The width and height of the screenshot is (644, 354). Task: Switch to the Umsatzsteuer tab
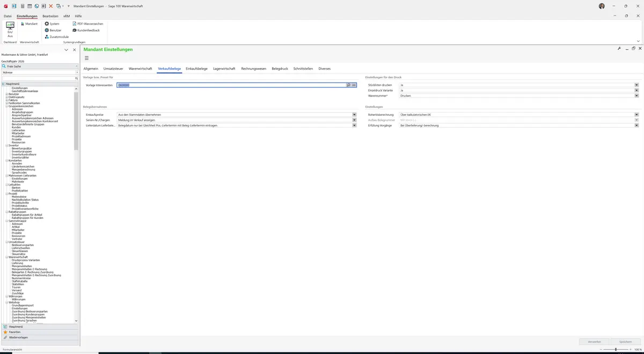pos(113,69)
